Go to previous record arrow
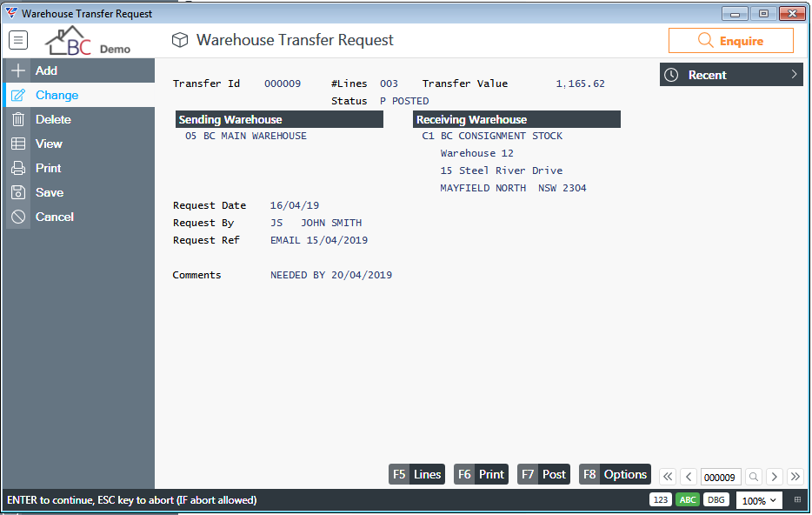Viewport: 812px width, 515px height. 689,477
